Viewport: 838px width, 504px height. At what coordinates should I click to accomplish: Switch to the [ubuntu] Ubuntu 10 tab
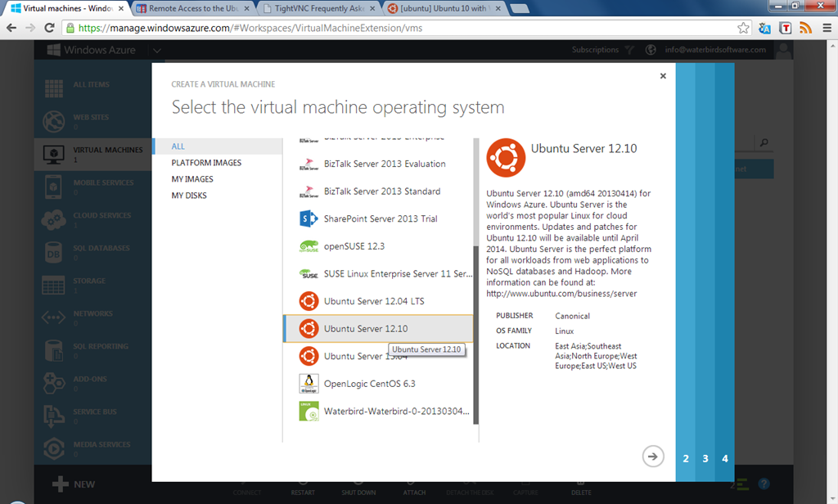point(444,8)
